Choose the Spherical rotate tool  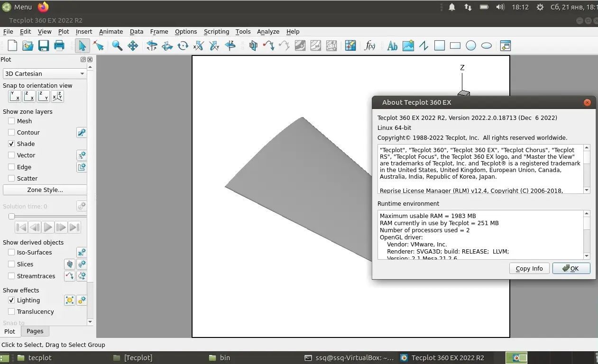[152, 46]
